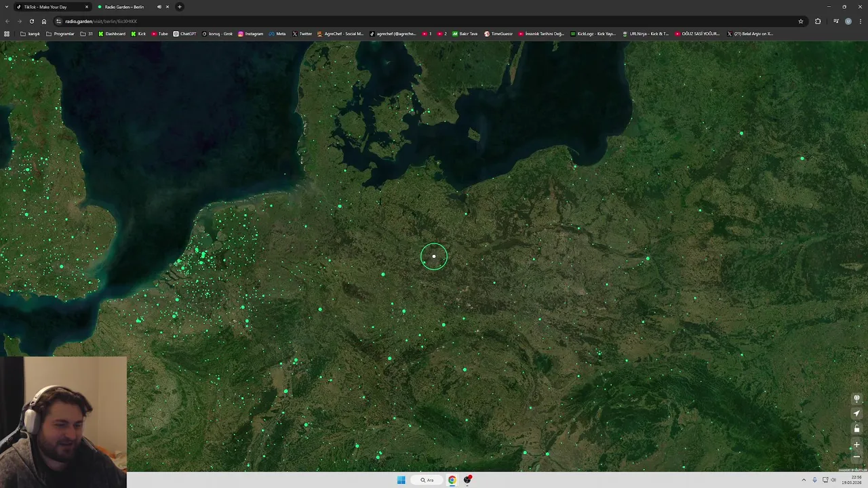
Task: Launch the Radio Garden balloon ride
Action: [856, 399]
